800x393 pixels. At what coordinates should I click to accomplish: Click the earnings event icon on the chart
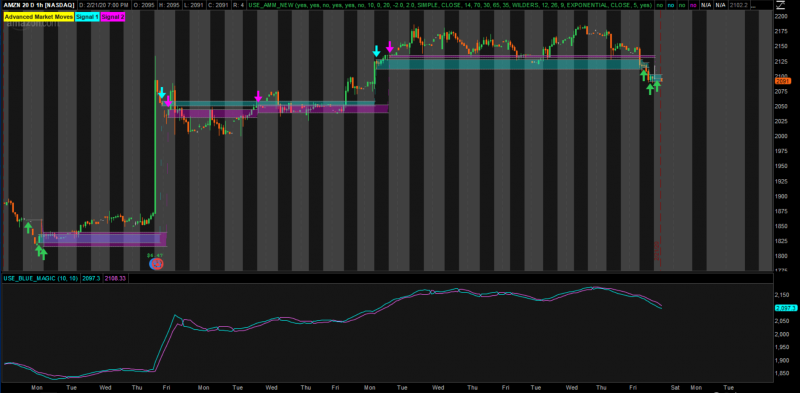click(157, 264)
